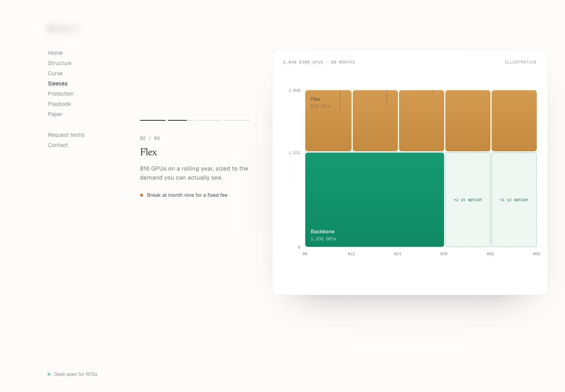Click the "02 / 04" step counter
This screenshot has width=565, height=392.
[150, 138]
